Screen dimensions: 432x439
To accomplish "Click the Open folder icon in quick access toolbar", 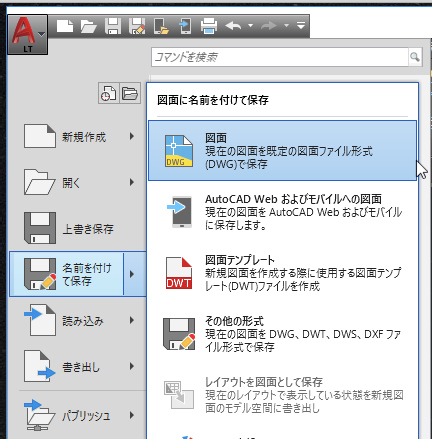I will point(89,26).
